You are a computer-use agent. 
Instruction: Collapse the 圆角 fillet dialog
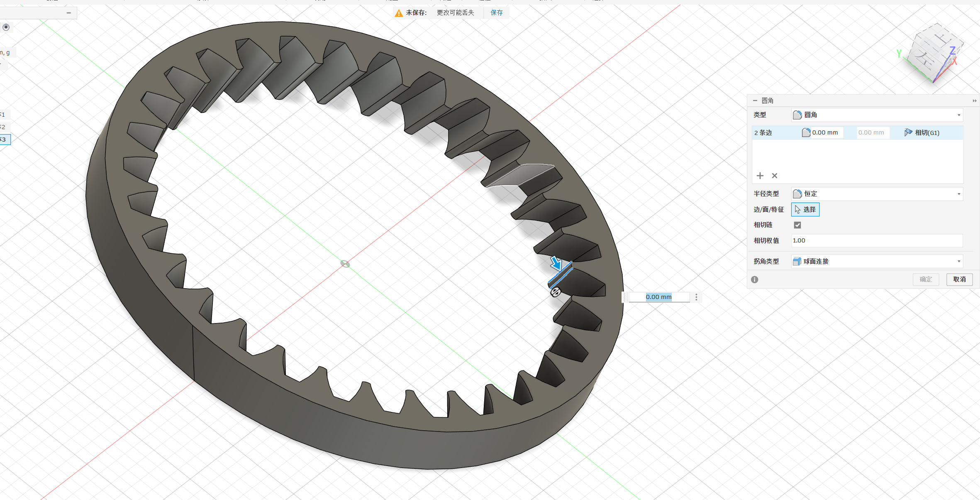(755, 100)
